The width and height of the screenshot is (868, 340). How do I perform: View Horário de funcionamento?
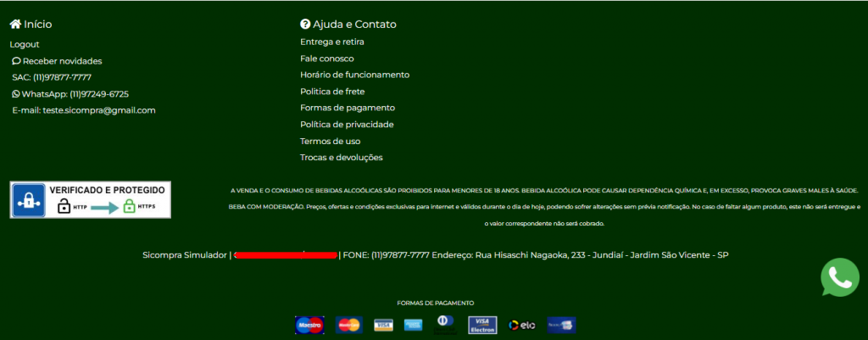(x=354, y=75)
